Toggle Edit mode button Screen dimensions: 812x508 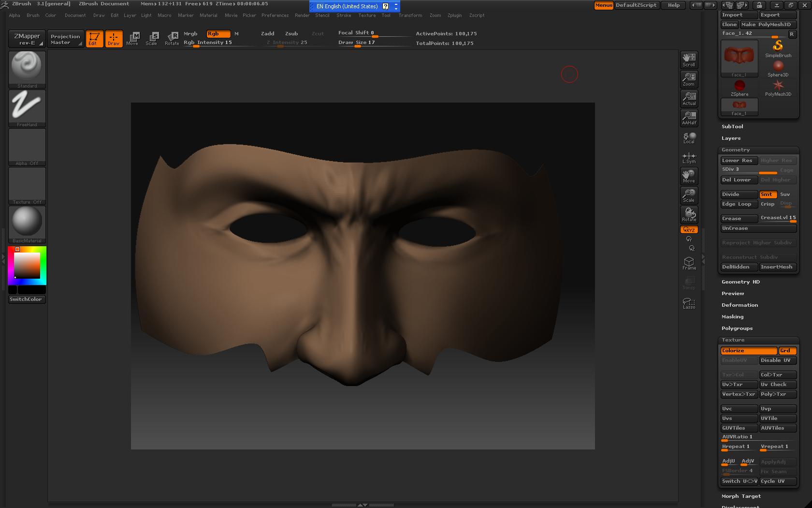94,39
